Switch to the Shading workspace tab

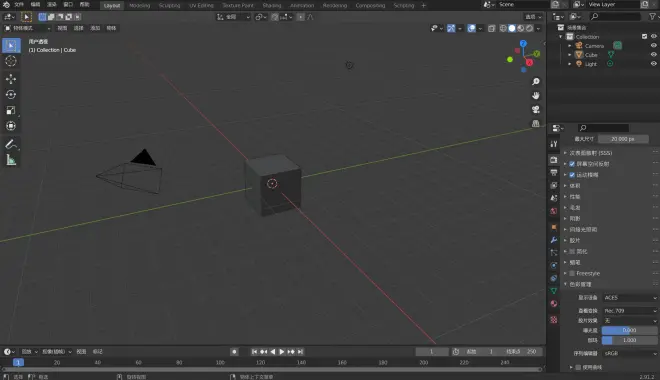click(271, 5)
